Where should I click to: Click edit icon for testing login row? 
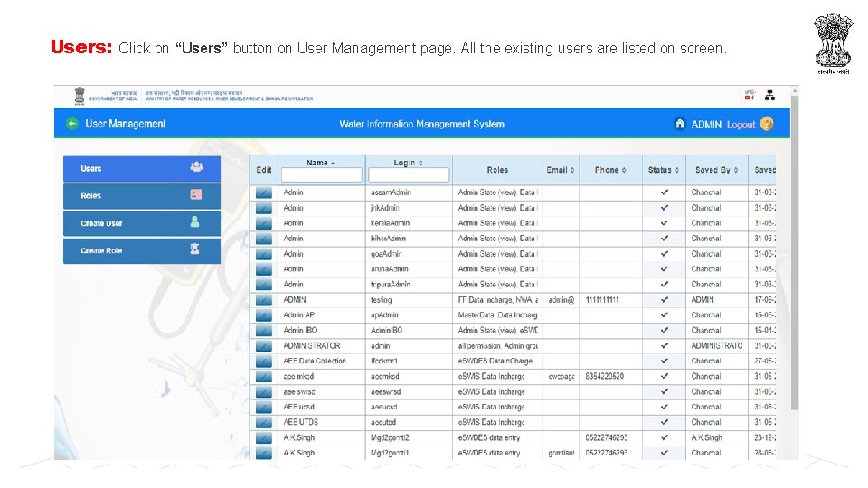click(x=264, y=300)
